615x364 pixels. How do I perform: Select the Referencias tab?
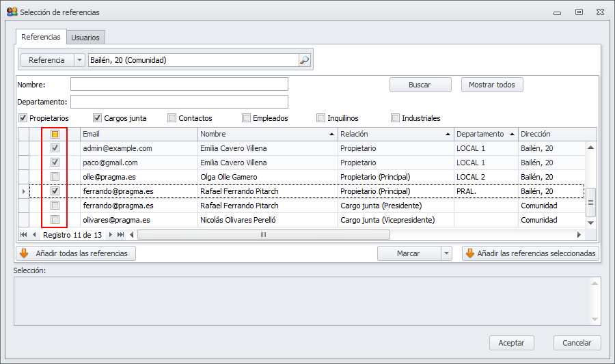(40, 37)
